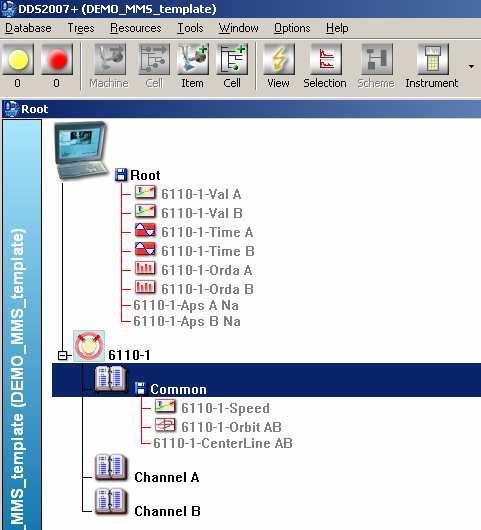Click the red alarm indicator button
The height and width of the screenshot is (530, 481).
57,59
